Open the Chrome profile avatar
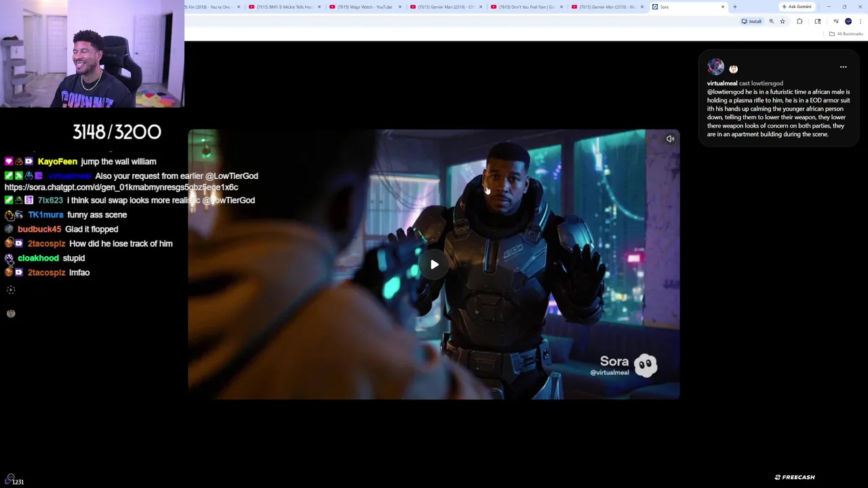The width and height of the screenshot is (868, 488). [x=848, y=21]
